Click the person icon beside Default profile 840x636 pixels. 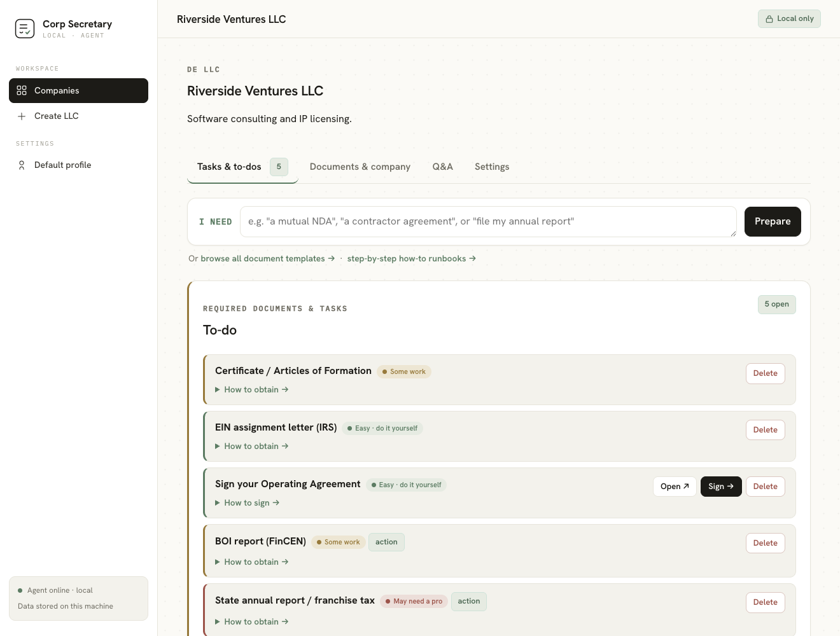[x=22, y=165]
